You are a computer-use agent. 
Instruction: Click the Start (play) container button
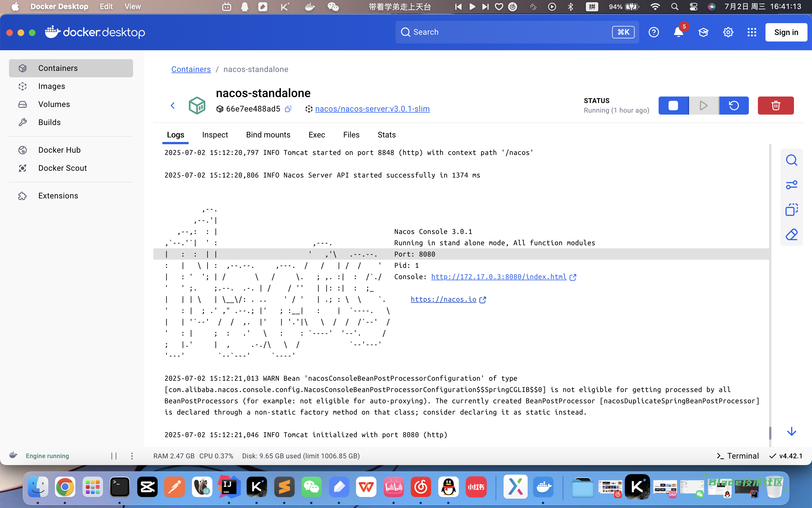[704, 106]
